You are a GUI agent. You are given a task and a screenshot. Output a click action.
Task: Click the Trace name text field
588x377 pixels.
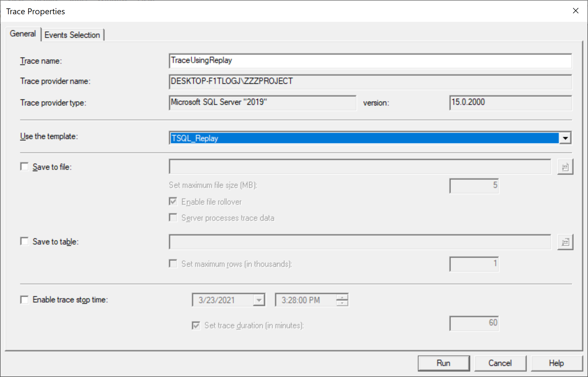click(x=370, y=61)
